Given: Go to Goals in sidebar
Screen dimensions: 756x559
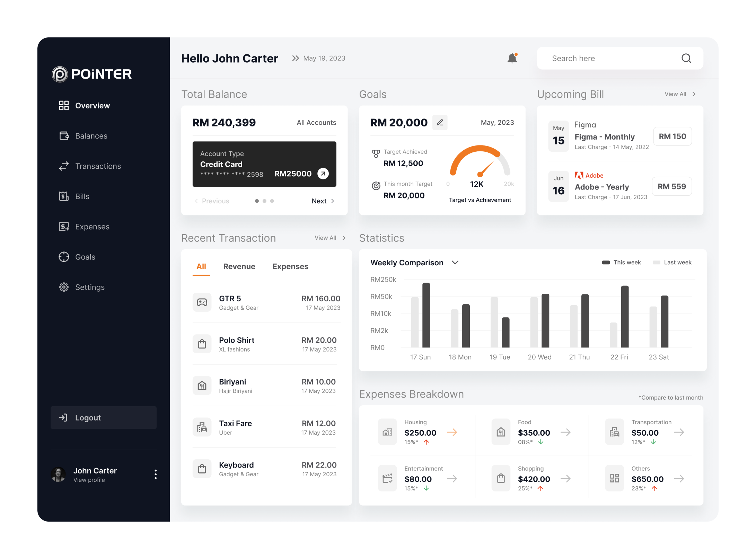Looking at the screenshot, I should click(x=85, y=257).
